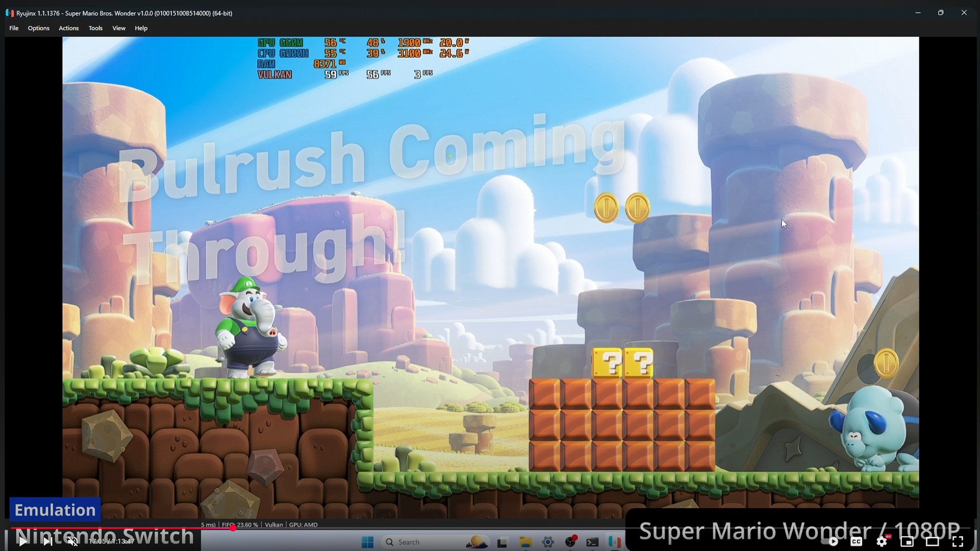Viewport: 980px width, 551px height.
Task: Open the Settings gear in taskbar
Action: click(548, 542)
